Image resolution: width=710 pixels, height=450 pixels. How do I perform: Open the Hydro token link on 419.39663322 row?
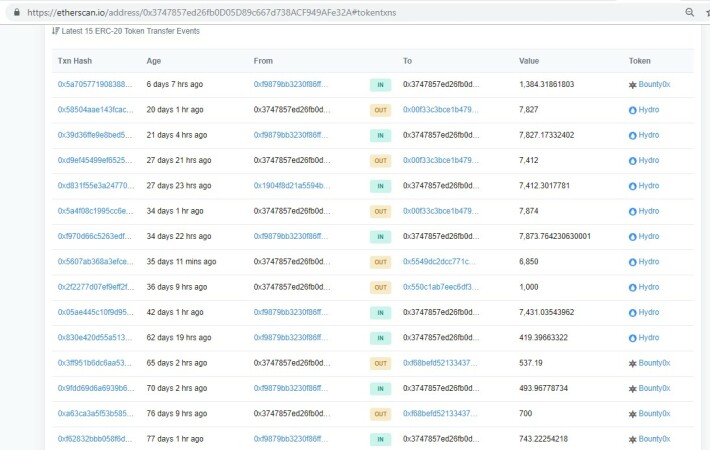click(x=649, y=338)
